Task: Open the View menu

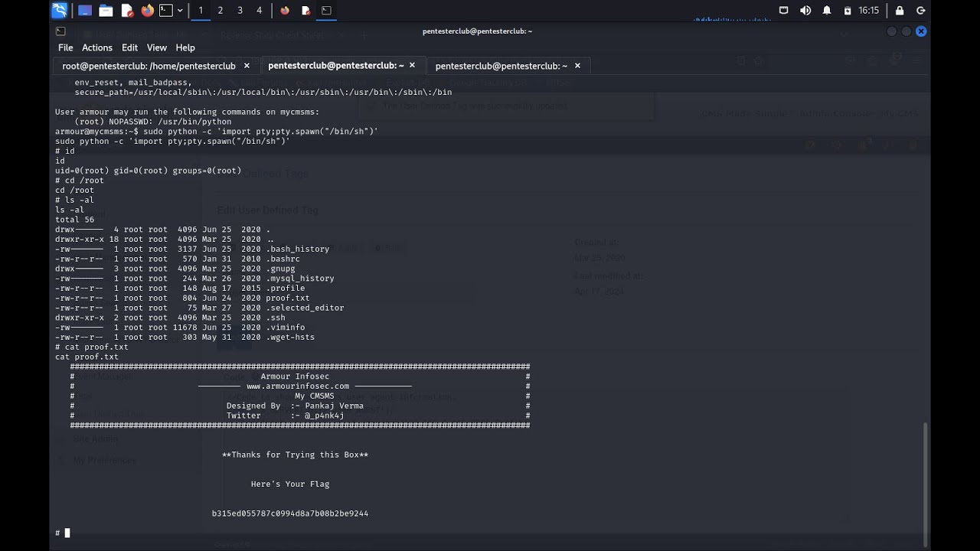Action: [157, 47]
